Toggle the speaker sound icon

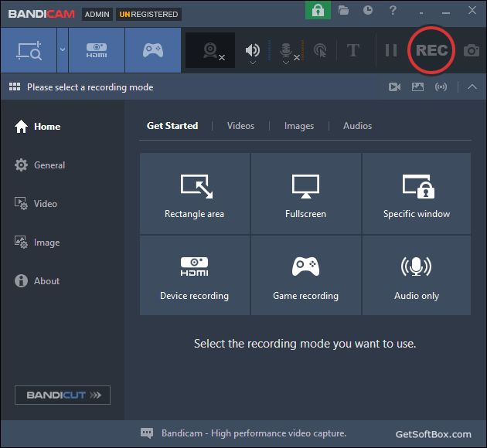pyautogui.click(x=253, y=49)
